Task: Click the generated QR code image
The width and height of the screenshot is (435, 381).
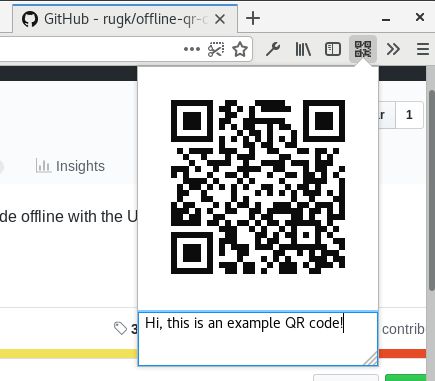Action: 258,187
